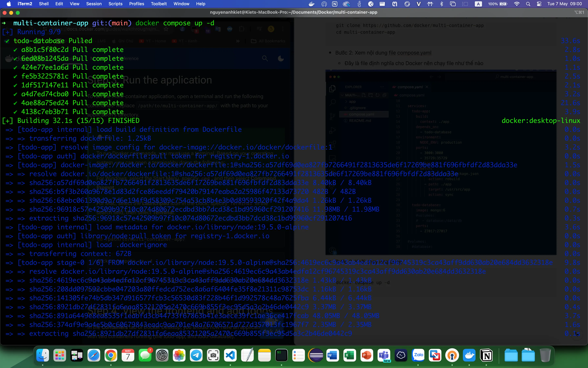Open the YT - Home bookmark
The height and width of the screenshot is (368, 588).
[x=153, y=41]
